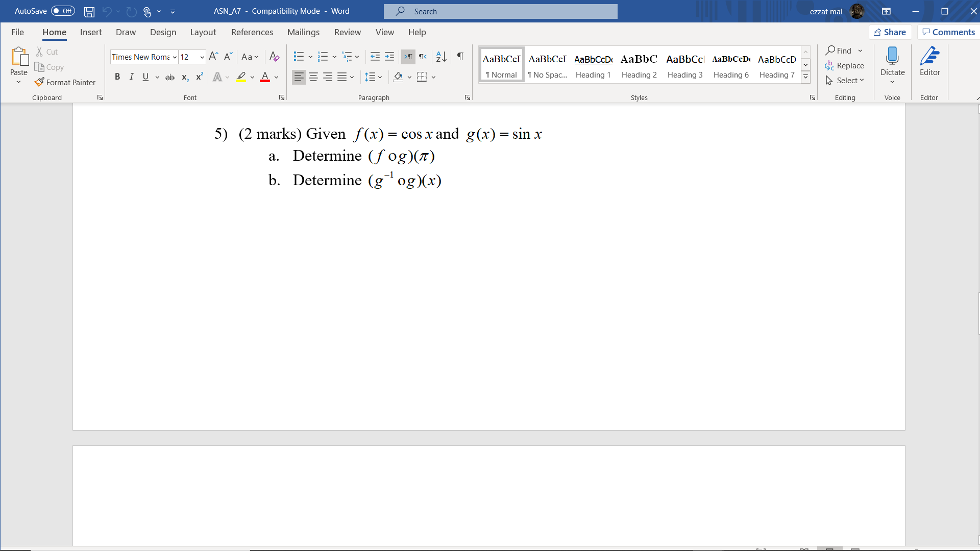Open the Editor pen icon
Viewport: 980px width, 551px height.
[929, 56]
